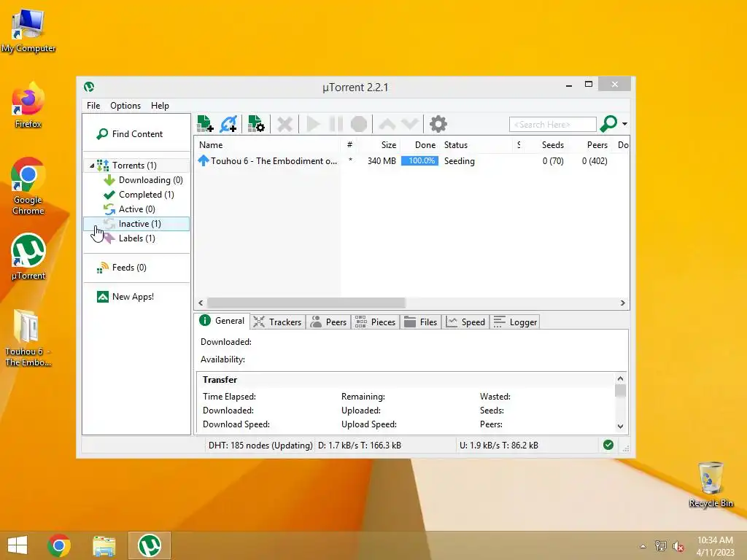Click the Move Up Queue arrow
This screenshot has width=747, height=560.
[x=387, y=124]
